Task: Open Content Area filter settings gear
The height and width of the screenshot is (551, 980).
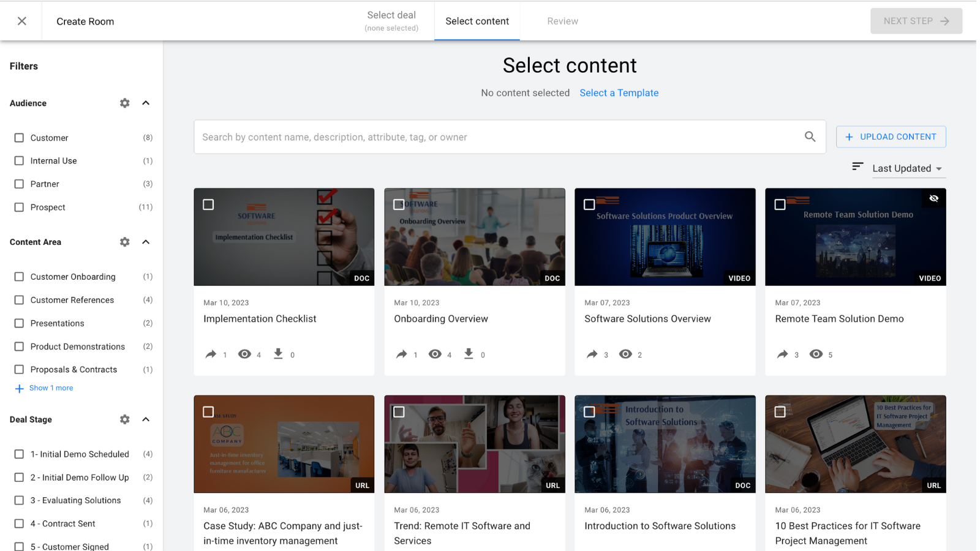Action: point(125,242)
